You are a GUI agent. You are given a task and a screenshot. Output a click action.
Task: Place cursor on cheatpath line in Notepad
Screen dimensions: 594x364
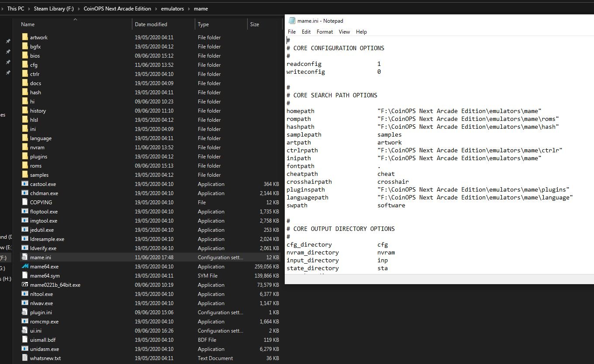(341, 174)
